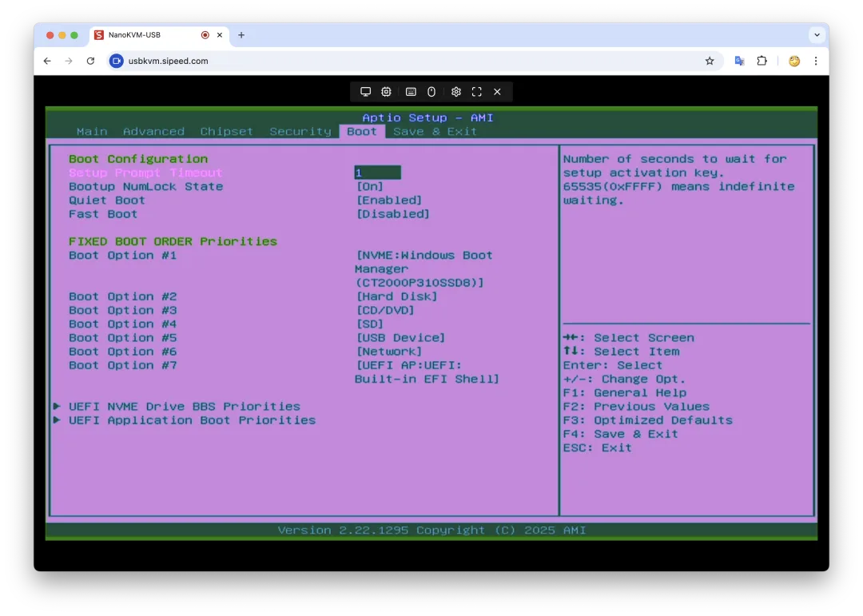Bookmark this page with the star icon
The width and height of the screenshot is (863, 616).
click(x=710, y=61)
